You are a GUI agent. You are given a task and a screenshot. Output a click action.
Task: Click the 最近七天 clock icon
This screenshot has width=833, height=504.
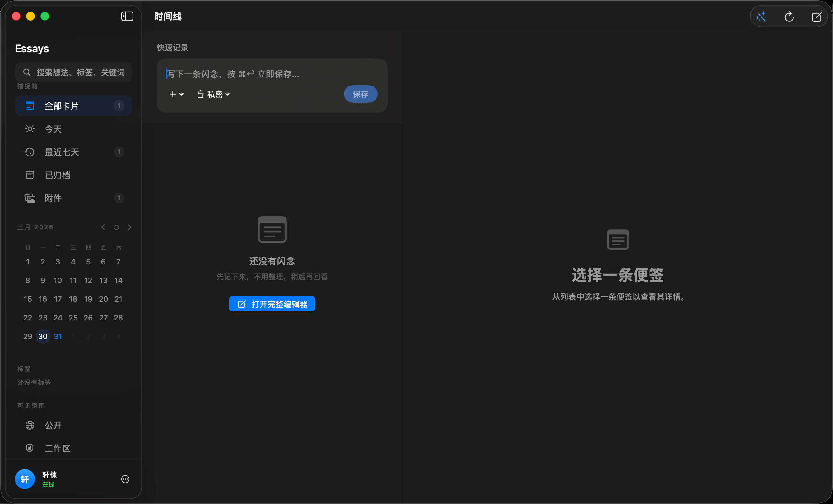(30, 152)
